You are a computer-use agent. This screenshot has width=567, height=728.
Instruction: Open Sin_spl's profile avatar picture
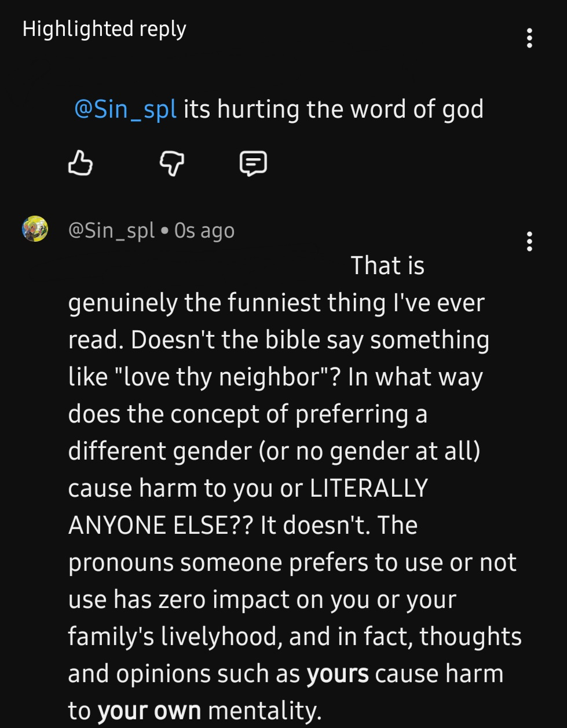point(35,229)
